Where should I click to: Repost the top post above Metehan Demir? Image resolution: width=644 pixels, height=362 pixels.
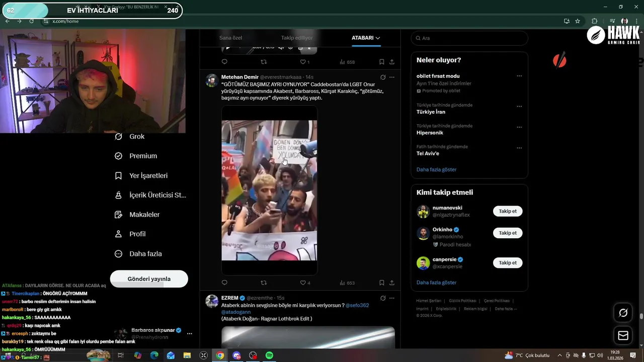tap(264, 62)
